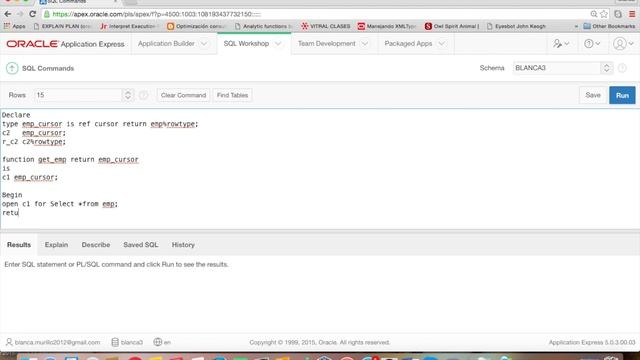Click the database icon labeled blanca3

tap(115, 342)
